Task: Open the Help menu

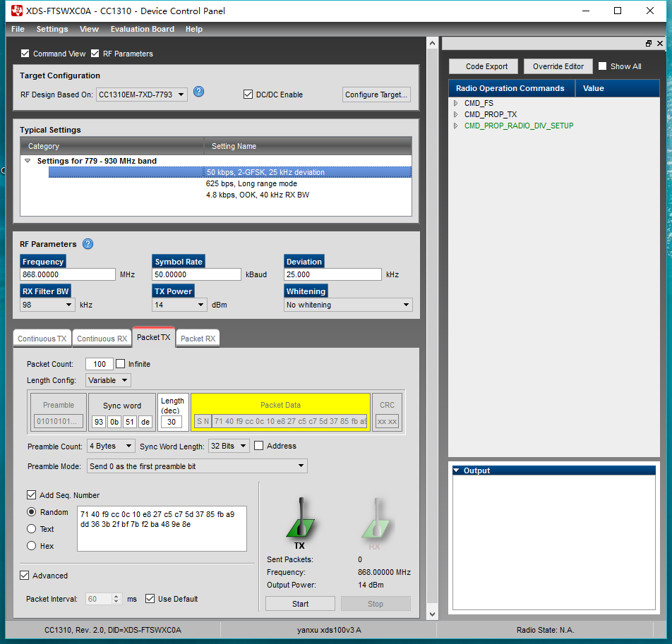Action: [193, 29]
